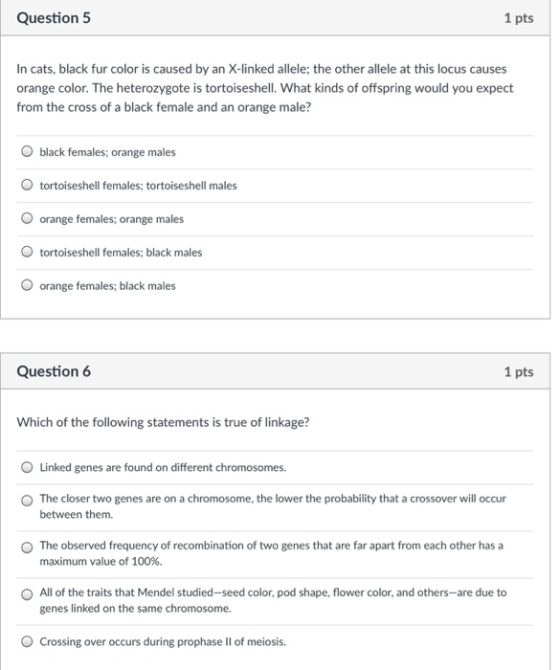This screenshot has width=560, height=670.
Task: Click the 'tortoiseshell females; black males' label text
Action: click(x=121, y=253)
